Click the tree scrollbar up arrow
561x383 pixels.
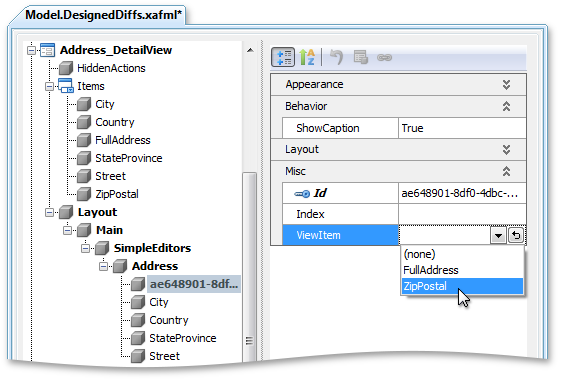tap(250, 50)
